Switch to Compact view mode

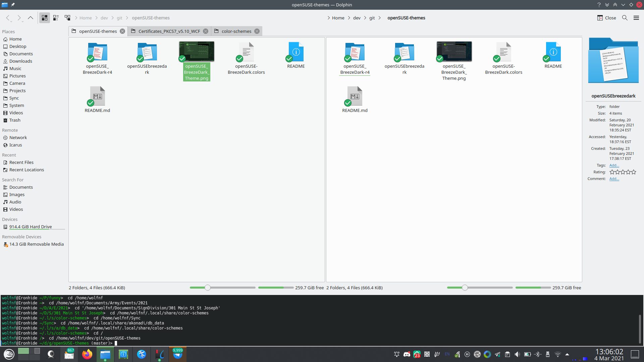pos(56,18)
